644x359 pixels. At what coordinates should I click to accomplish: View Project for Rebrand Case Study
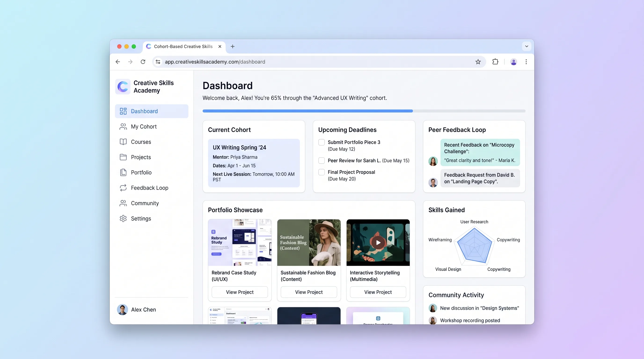point(239,292)
